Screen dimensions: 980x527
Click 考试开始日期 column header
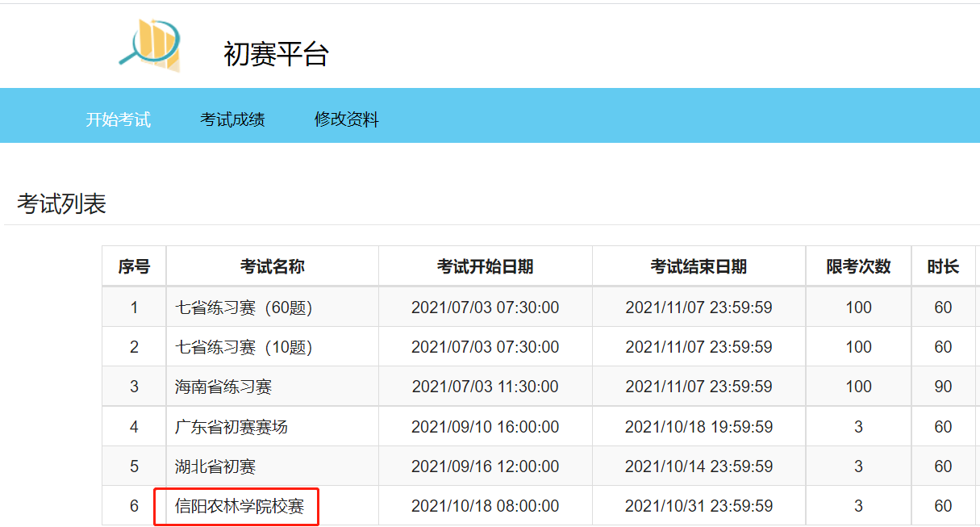click(485, 266)
